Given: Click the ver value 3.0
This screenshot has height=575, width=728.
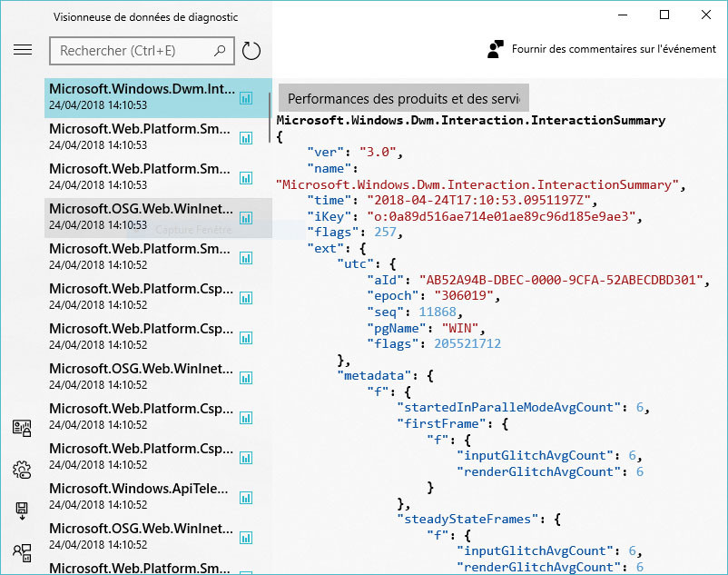Looking at the screenshot, I should [x=378, y=152].
